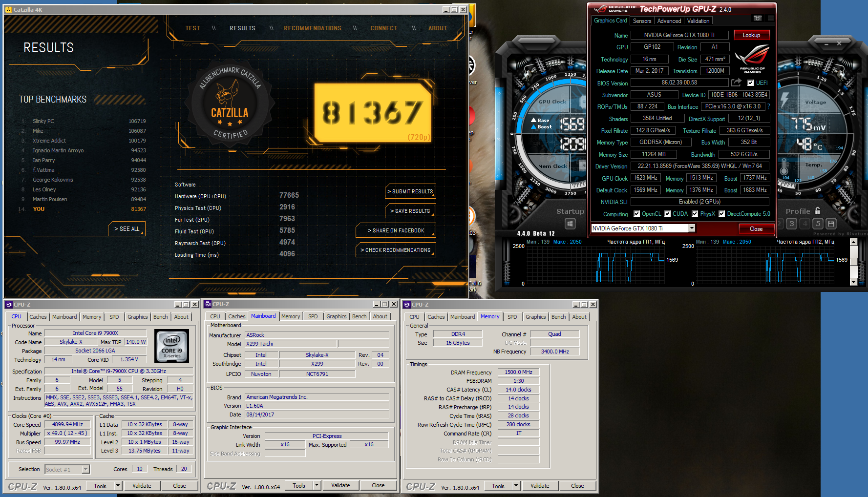Toggle the DirectCompute 5.0 checkbox
This screenshot has height=497, width=868.
pos(721,214)
